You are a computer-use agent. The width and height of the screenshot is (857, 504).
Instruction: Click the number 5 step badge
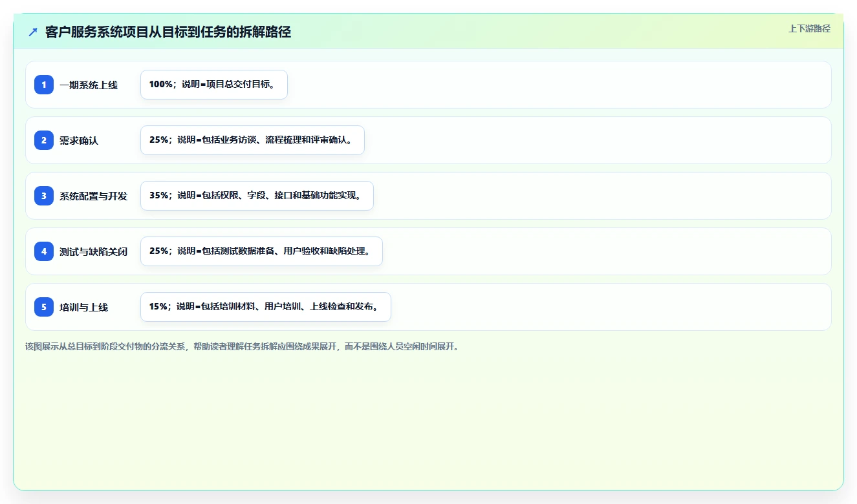pyautogui.click(x=44, y=307)
